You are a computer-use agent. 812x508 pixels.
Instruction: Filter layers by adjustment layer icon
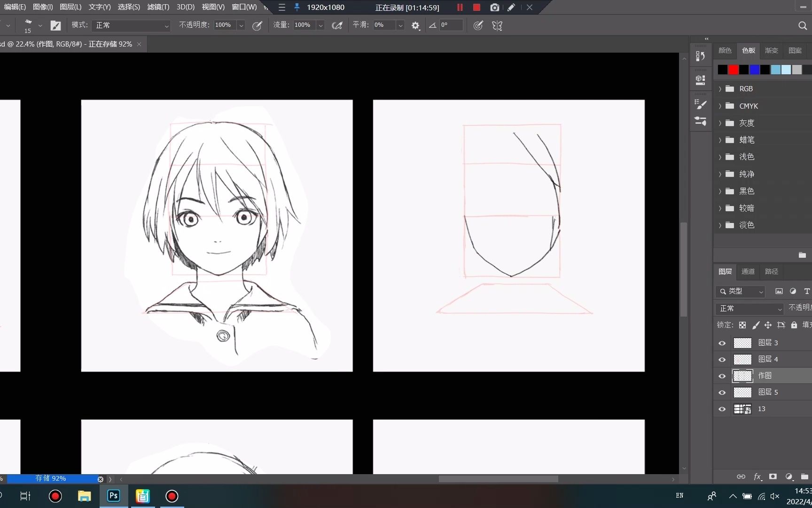pyautogui.click(x=793, y=291)
